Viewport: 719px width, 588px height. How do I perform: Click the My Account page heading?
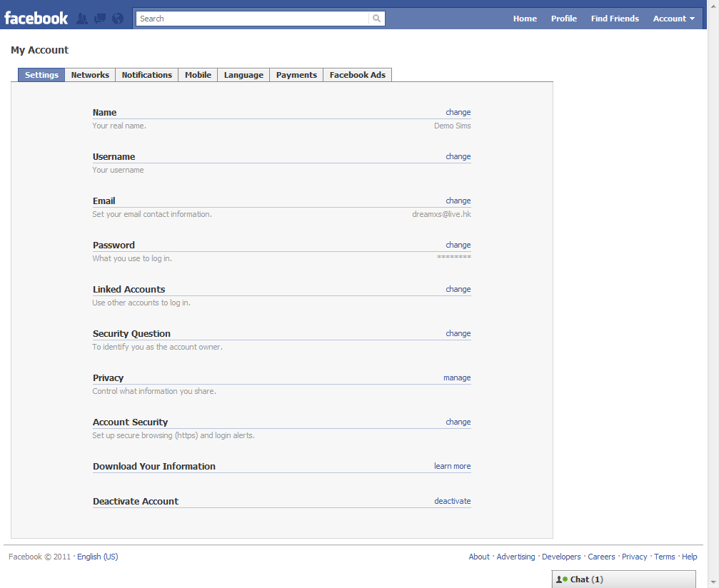point(39,50)
